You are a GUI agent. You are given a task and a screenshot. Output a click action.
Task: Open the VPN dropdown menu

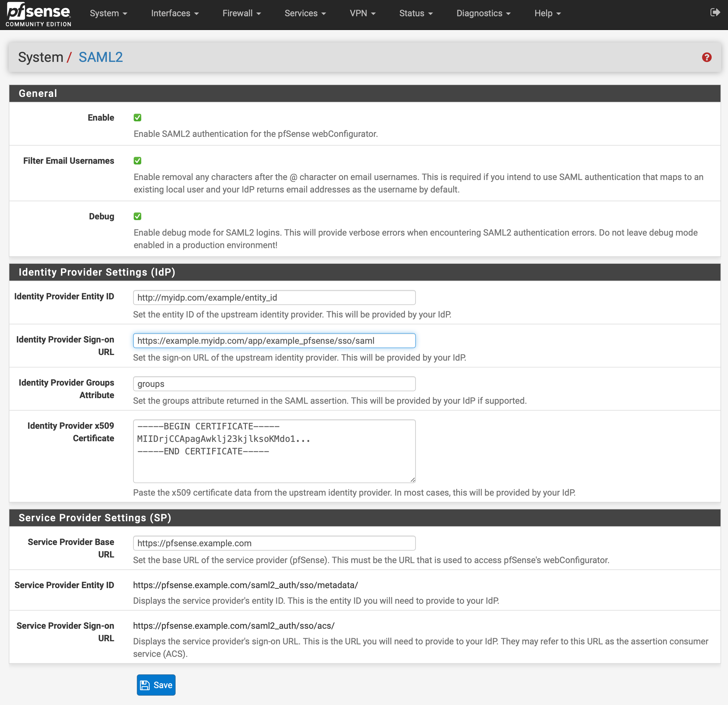coord(363,13)
